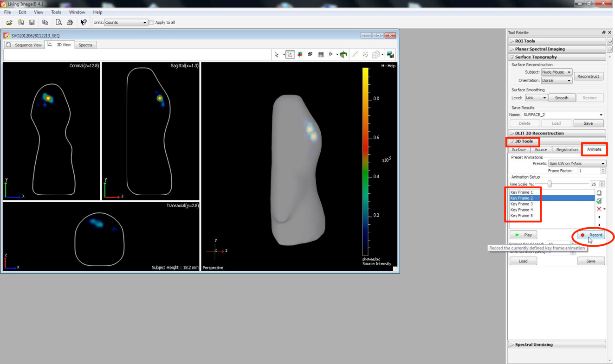Expand the DLIT 3D Reconstruction section

(539, 133)
